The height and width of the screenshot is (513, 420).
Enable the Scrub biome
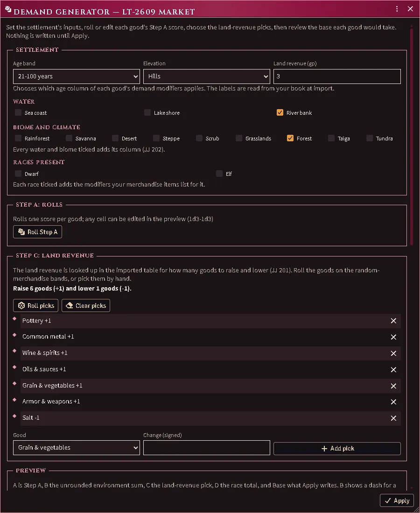(199, 138)
